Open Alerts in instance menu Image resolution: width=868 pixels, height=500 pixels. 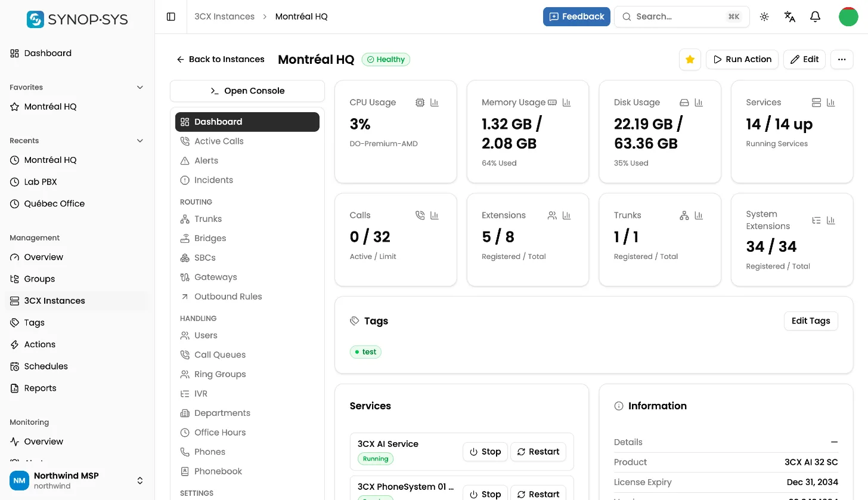[x=247, y=161]
